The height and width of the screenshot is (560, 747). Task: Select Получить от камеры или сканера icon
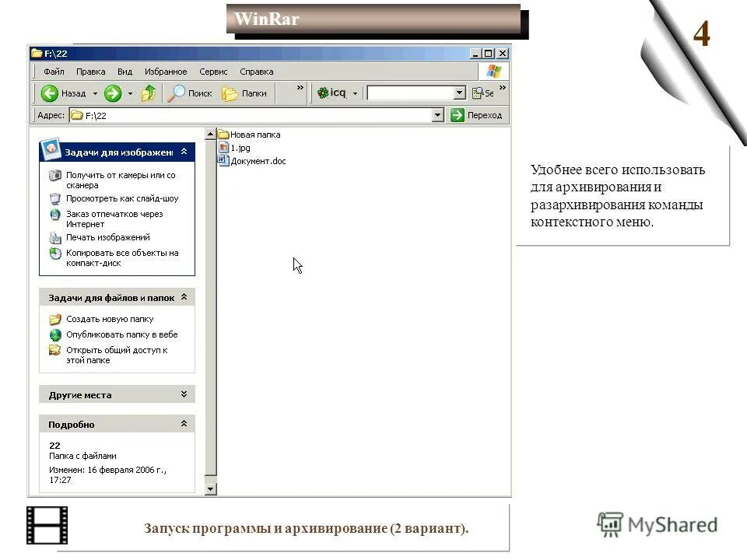[x=55, y=175]
